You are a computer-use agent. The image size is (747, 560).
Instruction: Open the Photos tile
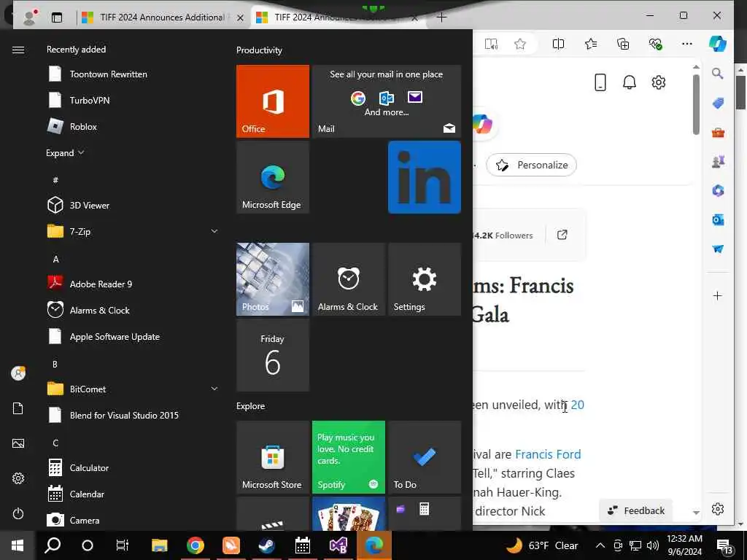coord(273,279)
